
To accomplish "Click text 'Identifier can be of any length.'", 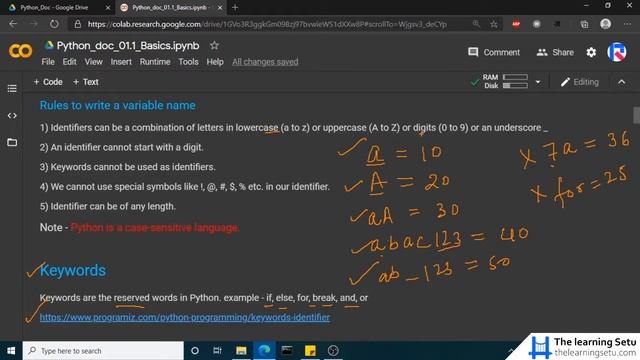I will click(x=113, y=206).
